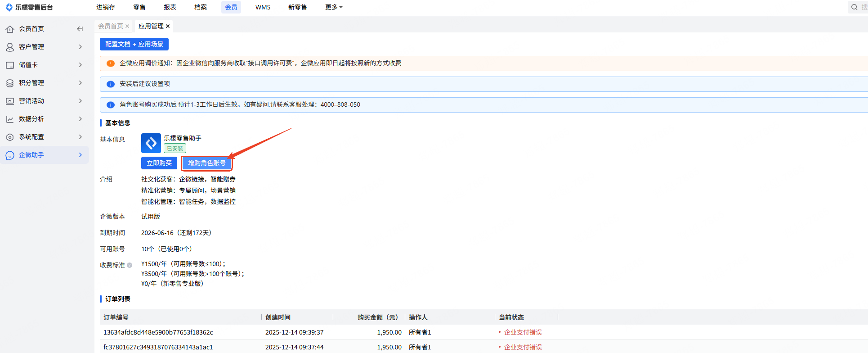Screen dimensions: 868x353
Task: Click the 2025-12-14 09:39:37 creation time
Action: [x=295, y=332]
